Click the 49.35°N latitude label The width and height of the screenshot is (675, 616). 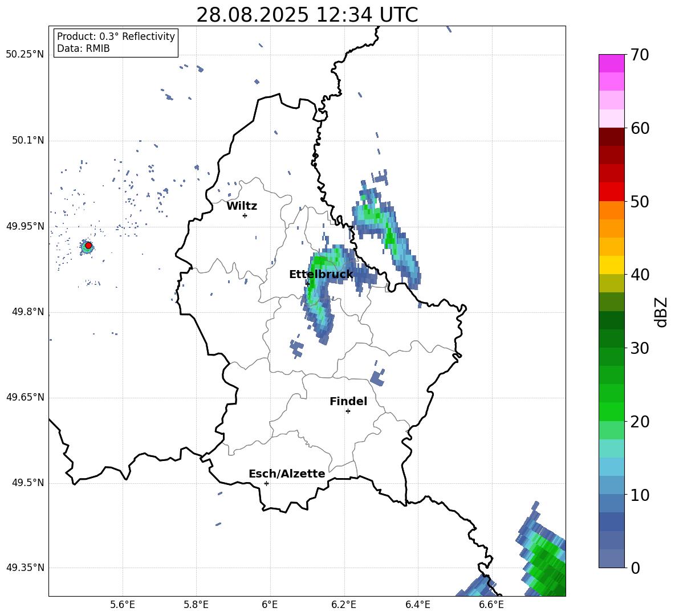point(25,568)
